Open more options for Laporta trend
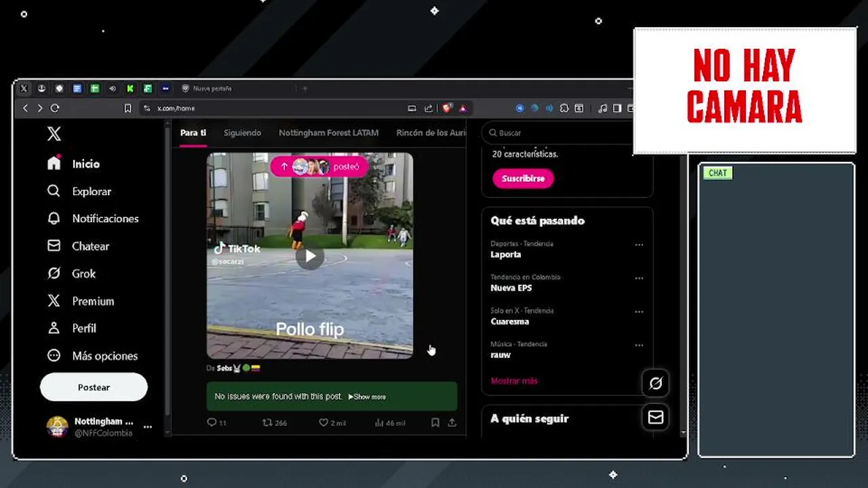The width and height of the screenshot is (868, 488). coord(639,245)
